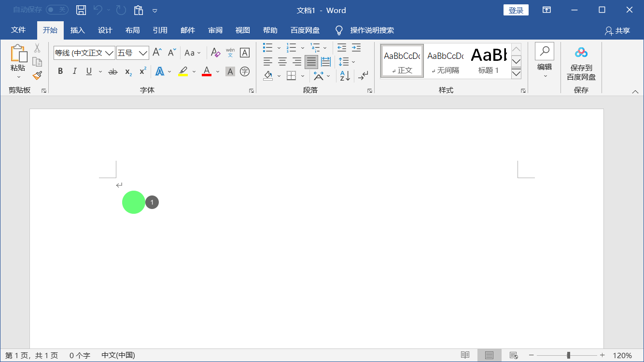The image size is (644, 362).
Task: Open the phonetic guide wén icon
Action: point(230,53)
